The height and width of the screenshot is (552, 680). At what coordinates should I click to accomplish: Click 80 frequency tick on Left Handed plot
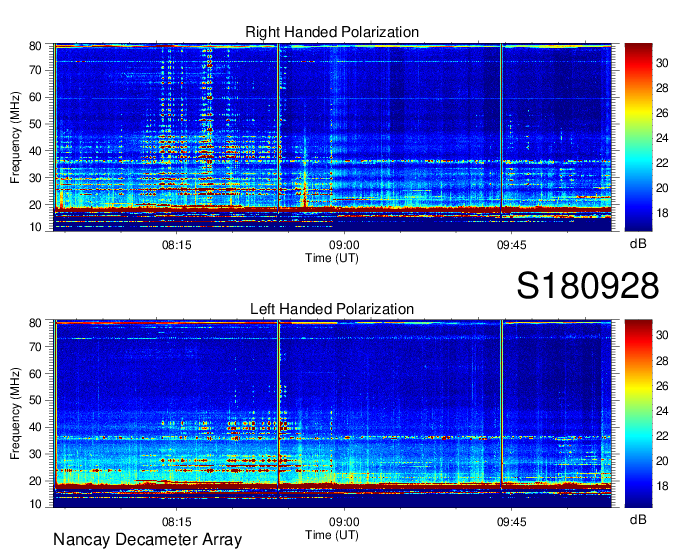tap(35, 323)
